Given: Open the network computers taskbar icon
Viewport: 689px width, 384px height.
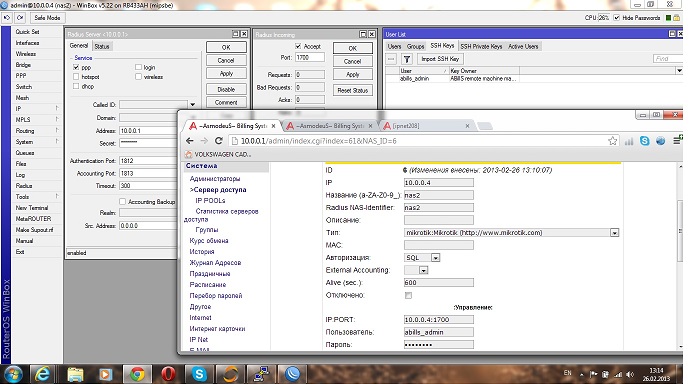Looking at the screenshot, I should 261,374.
